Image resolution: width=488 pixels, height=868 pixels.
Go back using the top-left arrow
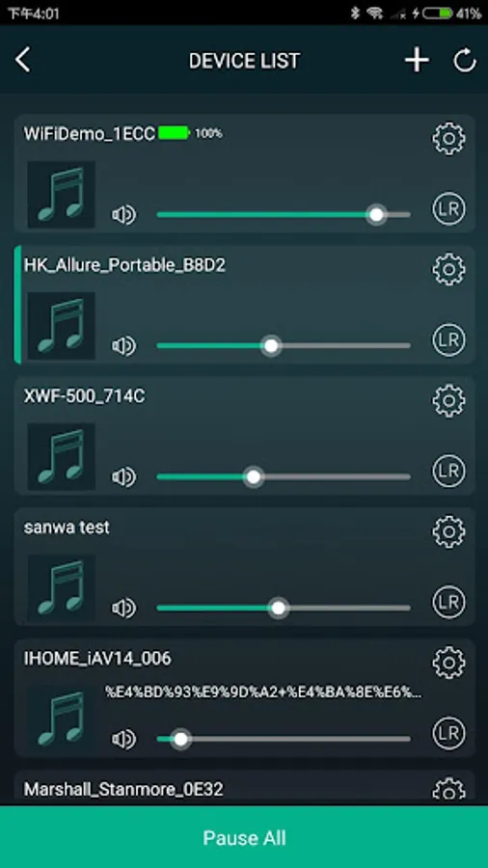[x=23, y=60]
